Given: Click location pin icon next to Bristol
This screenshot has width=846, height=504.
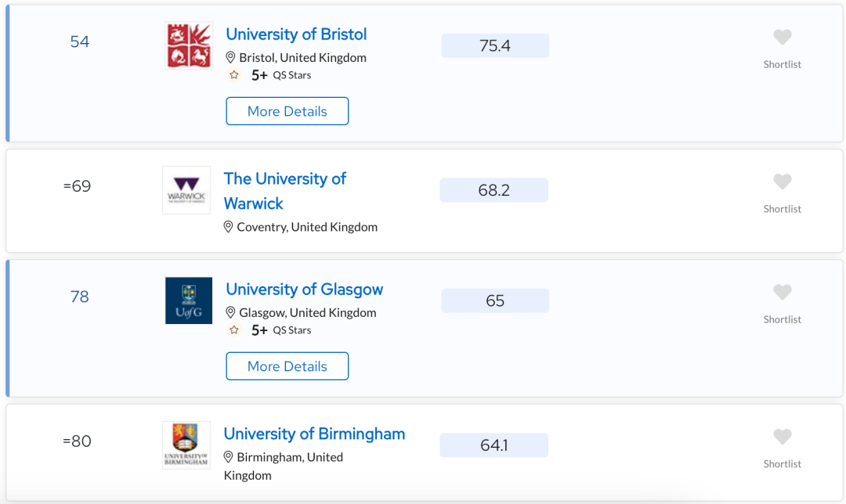Looking at the screenshot, I should pos(230,57).
